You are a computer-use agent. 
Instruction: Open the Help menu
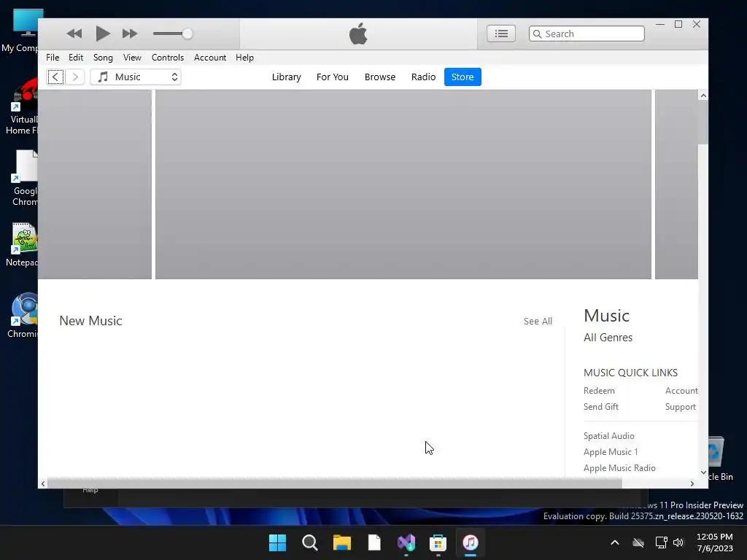point(244,57)
